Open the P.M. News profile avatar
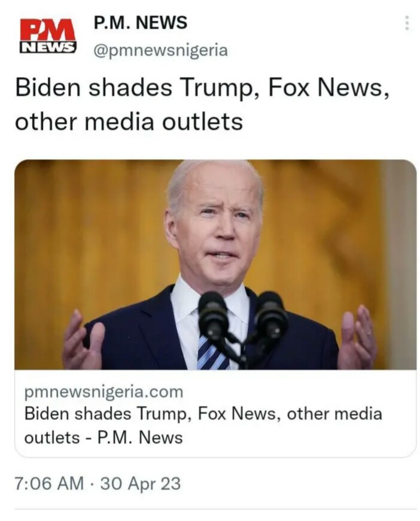This screenshot has width=420, height=521. click(x=48, y=36)
